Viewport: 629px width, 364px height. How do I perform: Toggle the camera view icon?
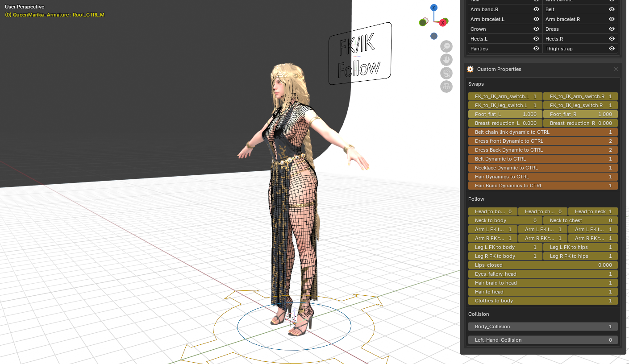(446, 73)
